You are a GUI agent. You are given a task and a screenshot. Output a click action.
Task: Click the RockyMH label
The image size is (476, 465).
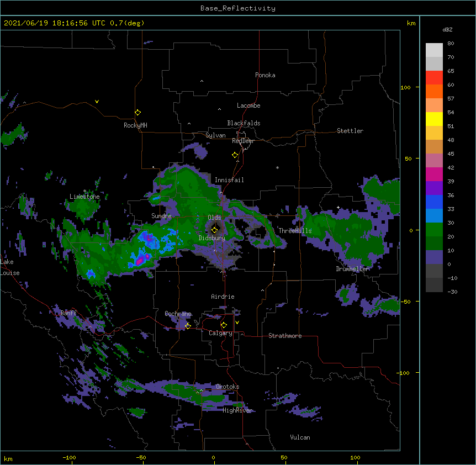click(x=135, y=125)
